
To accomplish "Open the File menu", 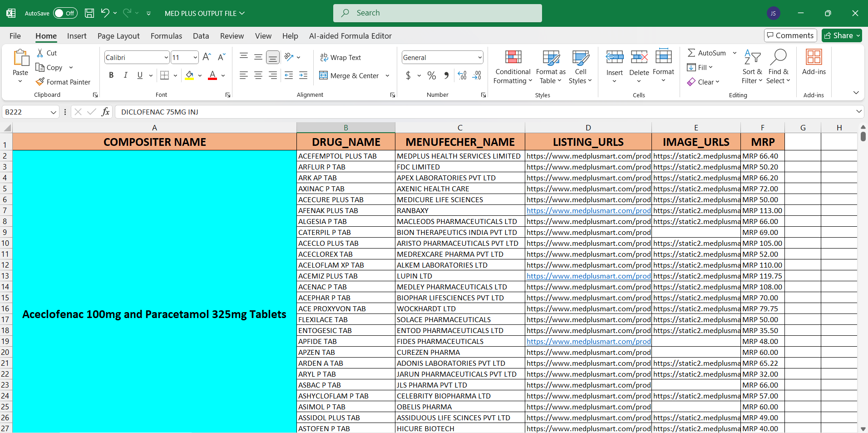I will pyautogui.click(x=15, y=36).
